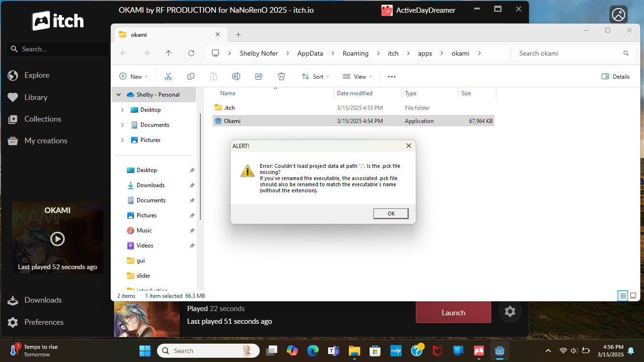This screenshot has width=644, height=362.
Task: Expand the Pictures tree node
Action: 123,140
